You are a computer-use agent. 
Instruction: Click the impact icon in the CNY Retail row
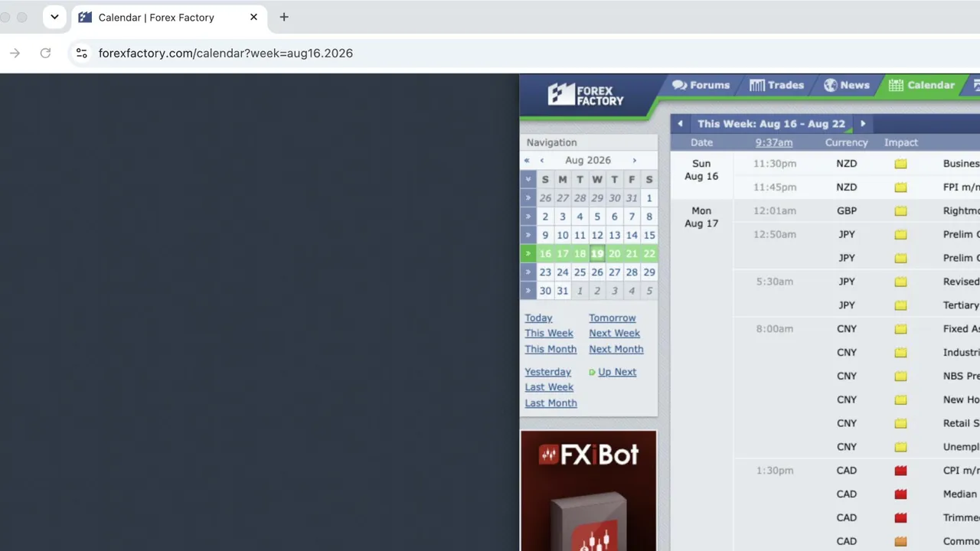(x=900, y=423)
